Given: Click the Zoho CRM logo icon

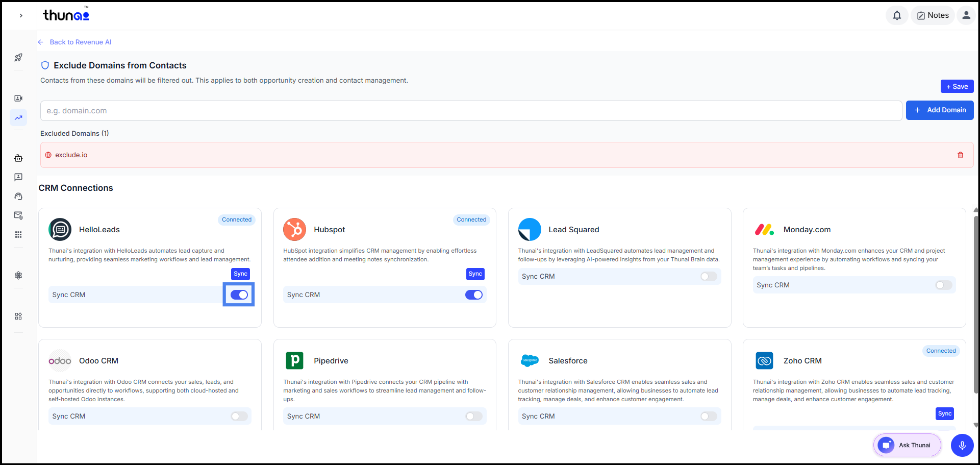Looking at the screenshot, I should pyautogui.click(x=764, y=361).
